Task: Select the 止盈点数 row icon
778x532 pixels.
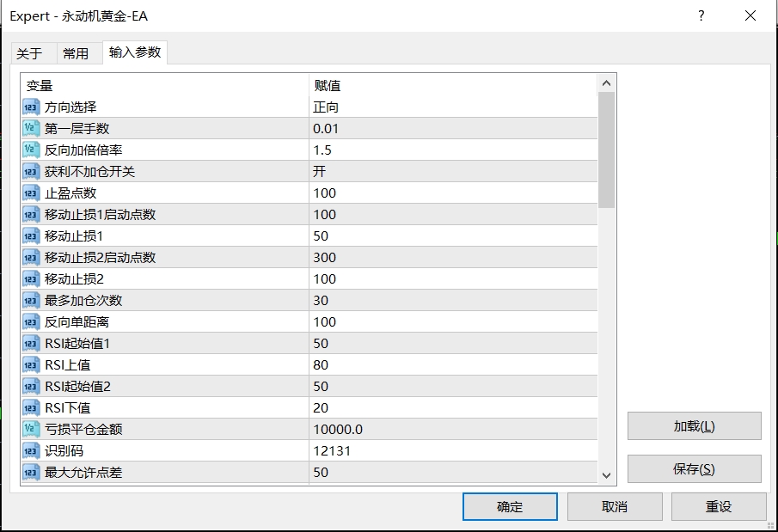Action: (31, 193)
